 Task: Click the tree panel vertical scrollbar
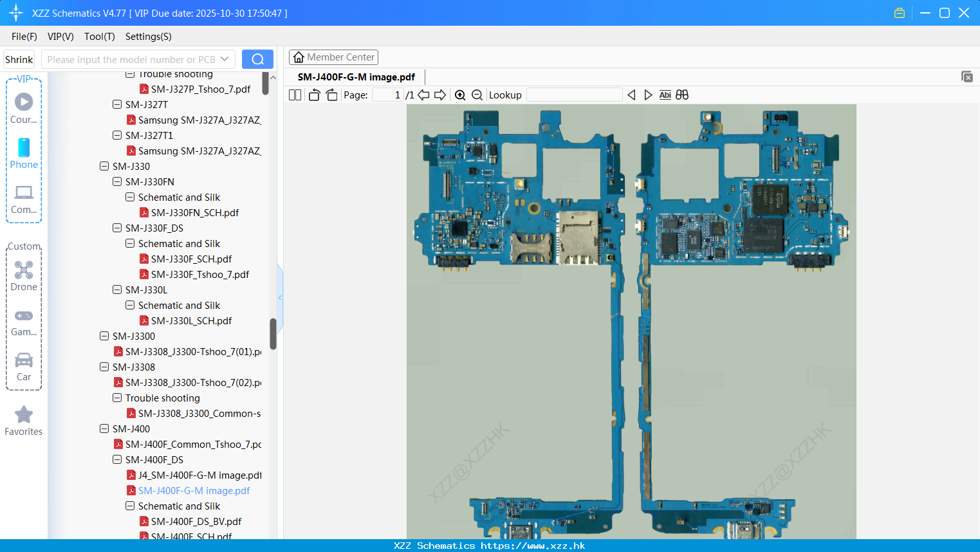[273, 334]
